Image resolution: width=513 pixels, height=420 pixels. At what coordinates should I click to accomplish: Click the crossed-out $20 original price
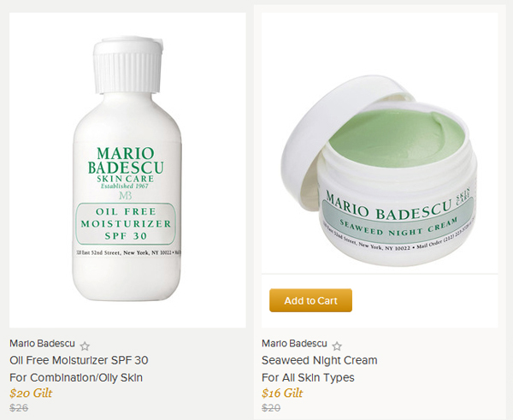(x=271, y=407)
